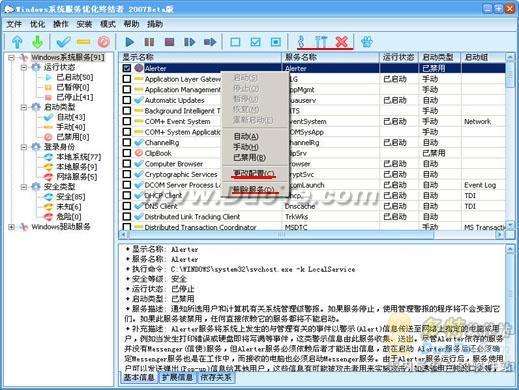Click the blue play start-service icon
Screen dimensions: 519x390
pos(129,42)
